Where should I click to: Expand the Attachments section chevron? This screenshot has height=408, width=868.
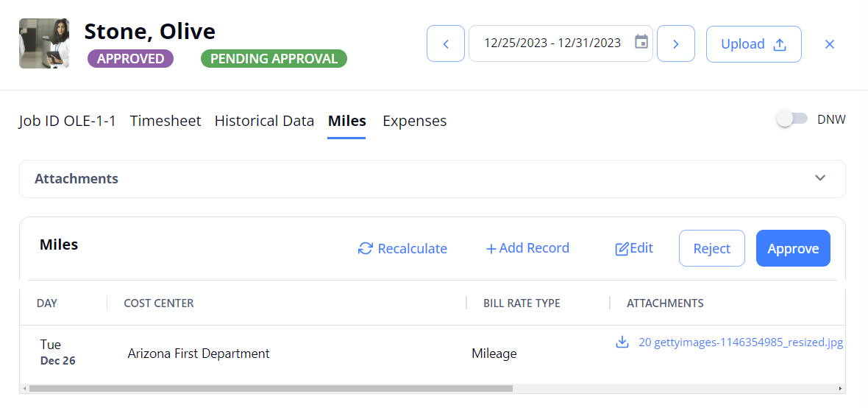(x=820, y=178)
